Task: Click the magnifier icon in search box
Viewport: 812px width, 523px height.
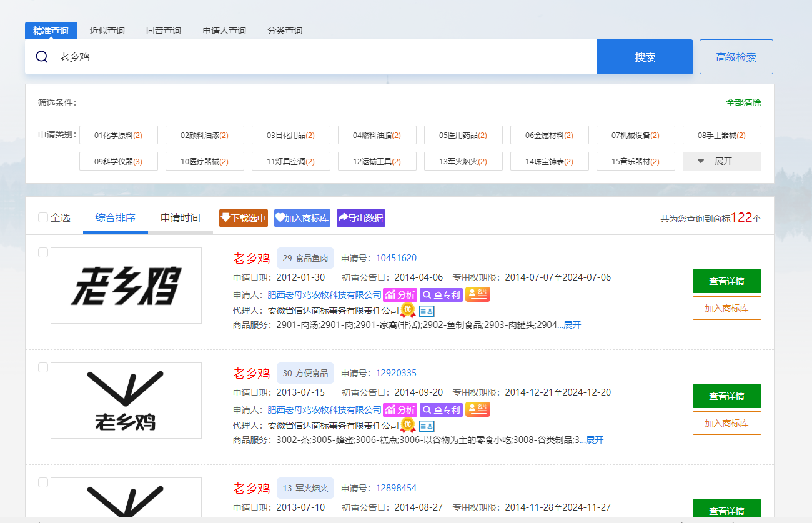Action: click(x=42, y=57)
